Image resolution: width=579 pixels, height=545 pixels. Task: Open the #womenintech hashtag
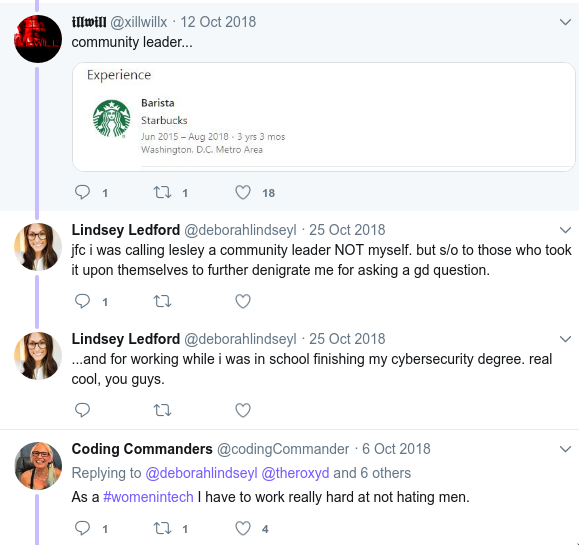pos(148,497)
